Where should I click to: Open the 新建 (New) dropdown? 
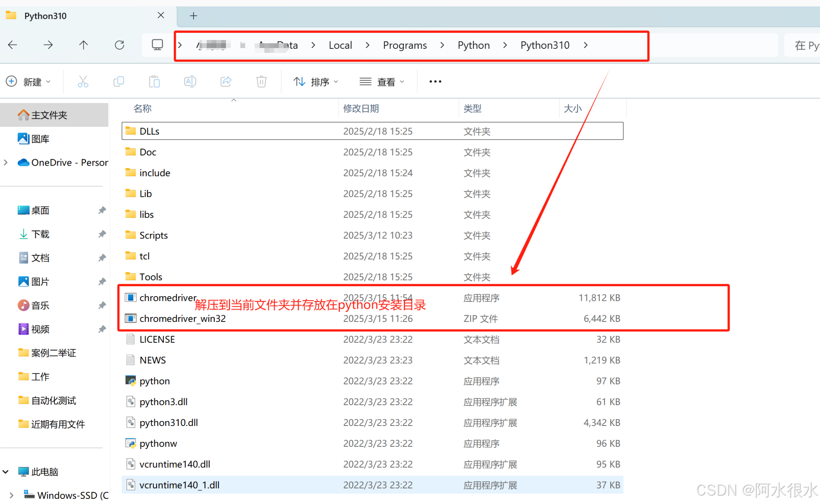point(30,81)
